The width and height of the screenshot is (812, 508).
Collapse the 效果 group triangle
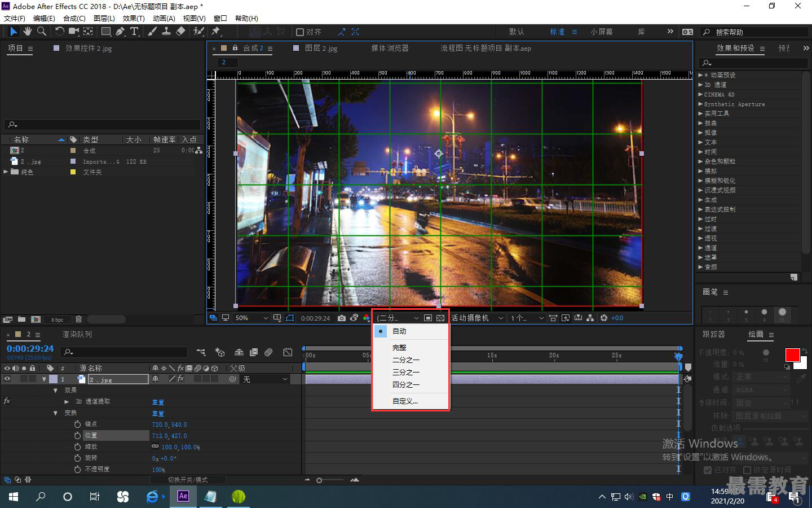click(55, 390)
